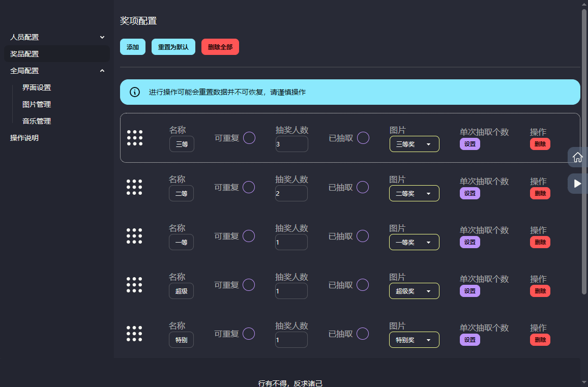The image size is (588, 387).
Task: Click 抽奖人数 field of the 特别 row
Action: pyautogui.click(x=291, y=340)
